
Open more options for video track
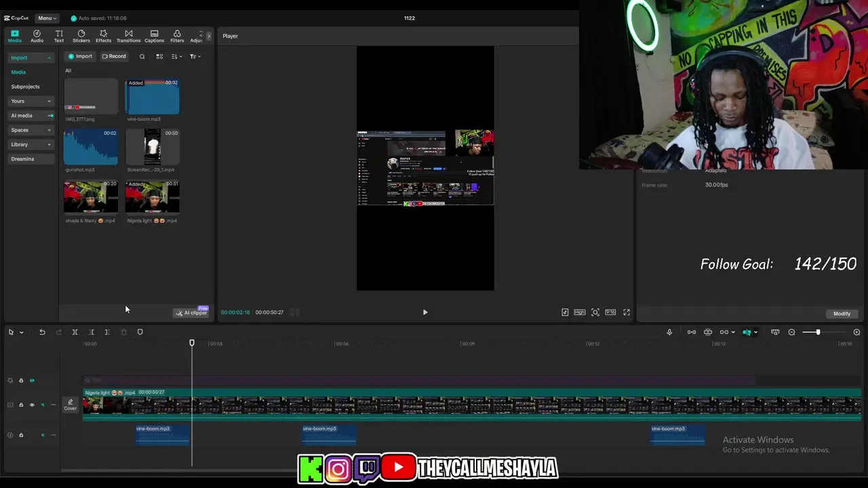54,405
